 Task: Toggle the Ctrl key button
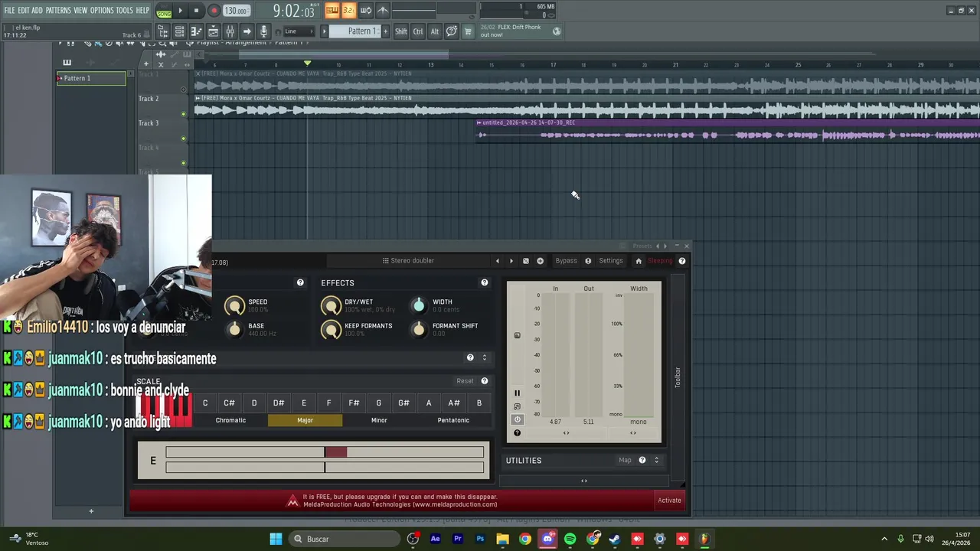(418, 31)
